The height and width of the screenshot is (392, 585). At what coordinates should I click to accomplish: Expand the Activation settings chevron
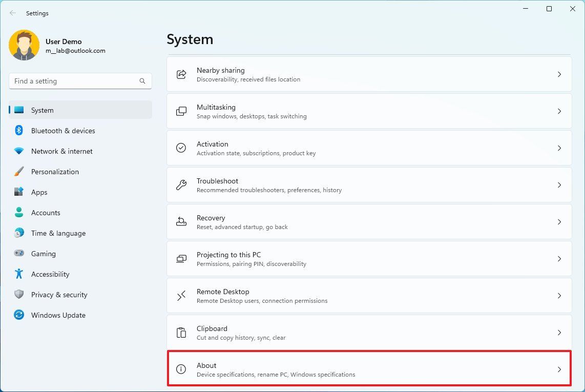(x=559, y=148)
